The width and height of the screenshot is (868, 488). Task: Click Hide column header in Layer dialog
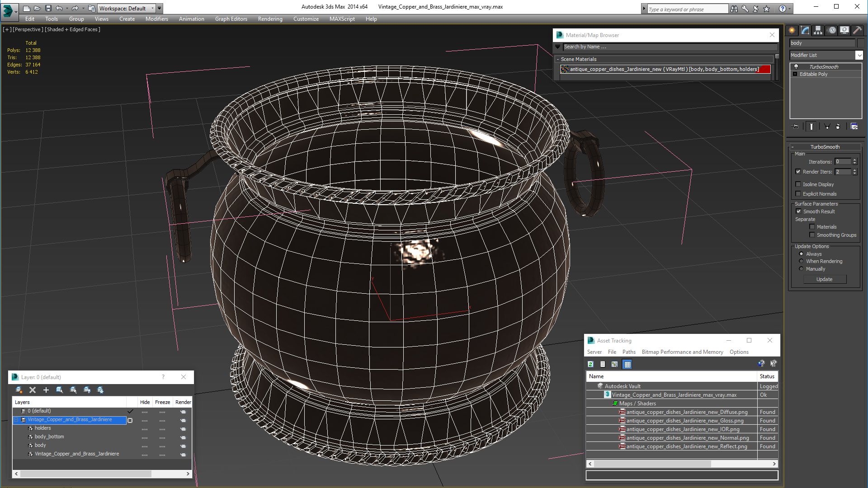145,402
